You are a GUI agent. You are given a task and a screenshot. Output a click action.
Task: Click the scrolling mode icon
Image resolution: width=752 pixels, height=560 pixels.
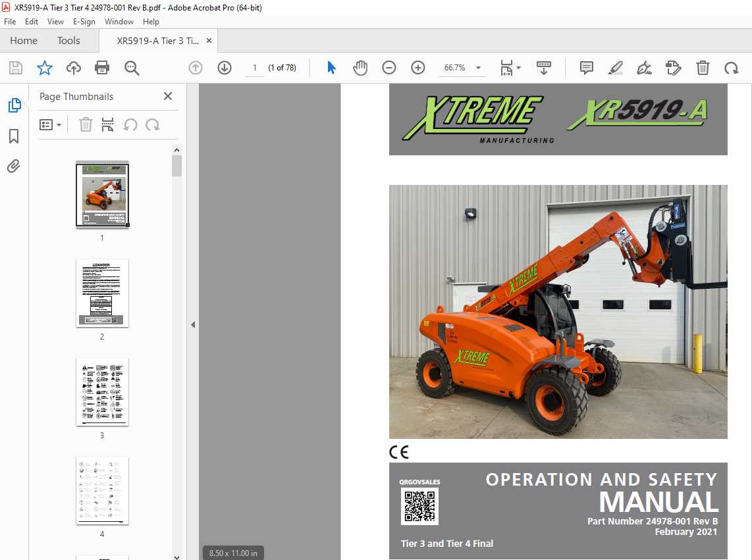click(x=544, y=68)
